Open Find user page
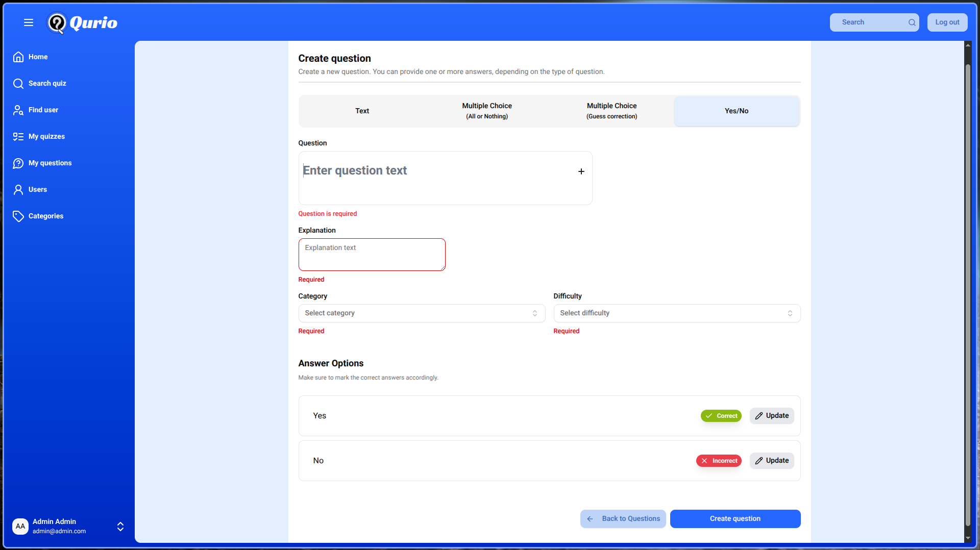The image size is (980, 550). [43, 110]
